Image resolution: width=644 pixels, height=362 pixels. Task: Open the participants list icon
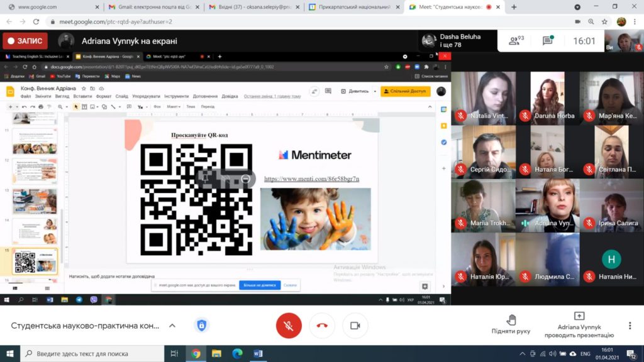pyautogui.click(x=516, y=41)
